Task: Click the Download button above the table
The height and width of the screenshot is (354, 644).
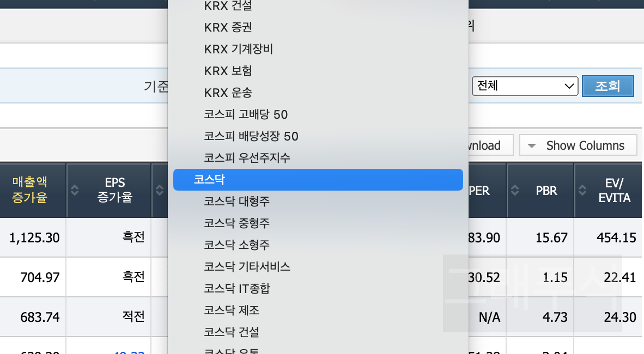Action: (487, 145)
